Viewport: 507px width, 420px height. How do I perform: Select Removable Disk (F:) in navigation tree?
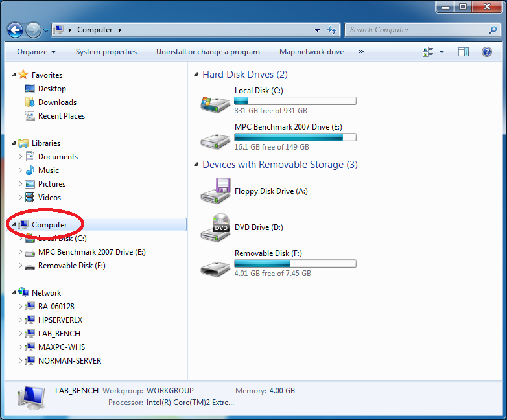pos(72,266)
